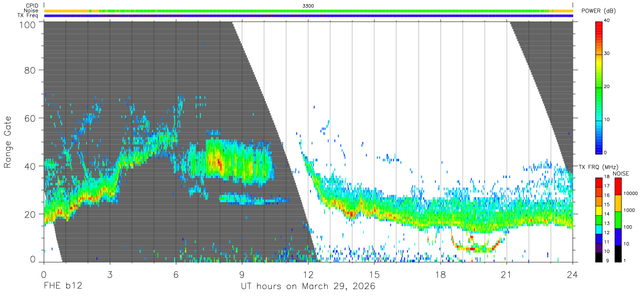Click the x-axis tick label 6
Viewport: 644px width, 297px height.
[x=176, y=274]
